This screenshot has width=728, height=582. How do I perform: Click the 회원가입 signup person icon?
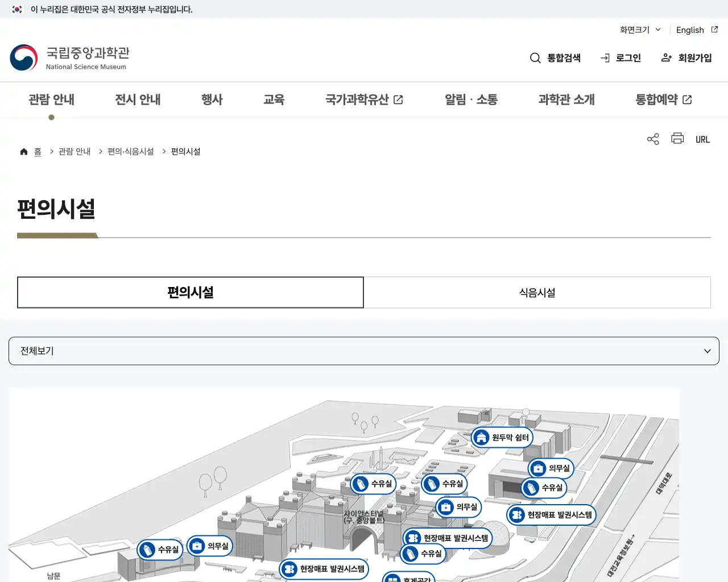click(666, 57)
